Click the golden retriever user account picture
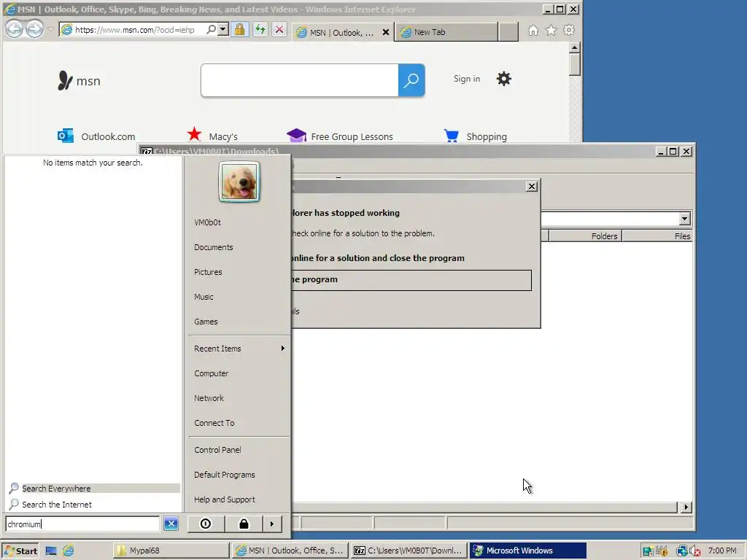747x560 pixels. click(239, 182)
